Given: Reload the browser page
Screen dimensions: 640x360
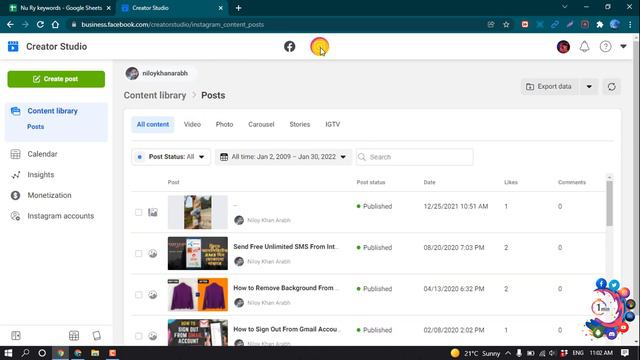Looking at the screenshot, I should [40, 24].
